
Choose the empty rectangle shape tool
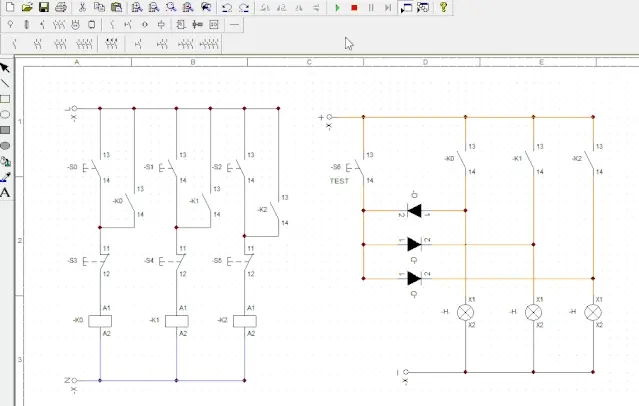click(x=5, y=99)
